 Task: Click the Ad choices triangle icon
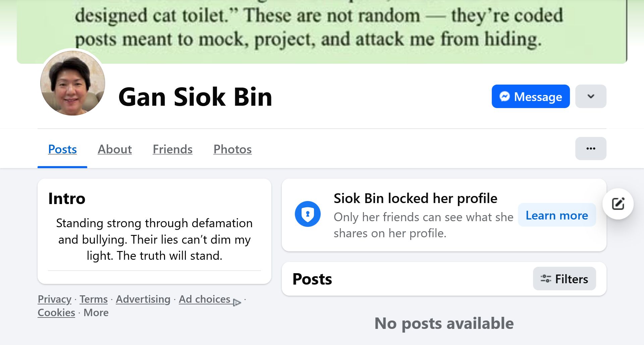click(x=237, y=302)
